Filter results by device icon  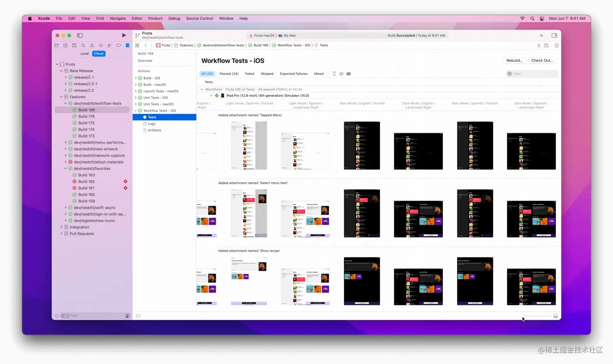pyautogui.click(x=334, y=74)
